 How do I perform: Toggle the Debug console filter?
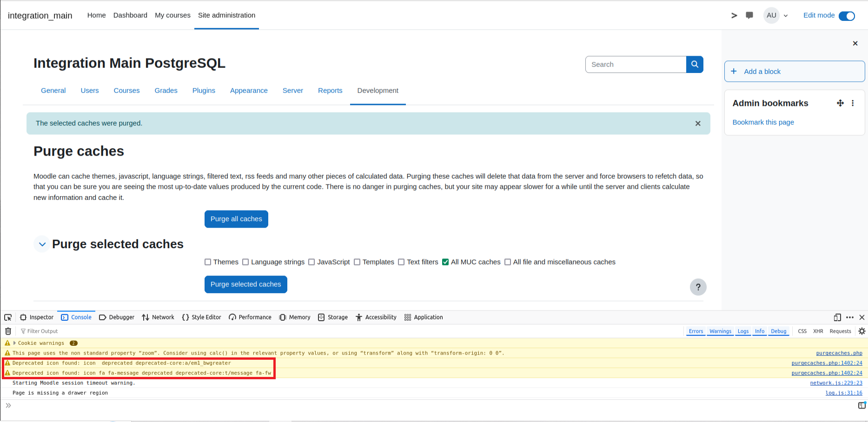[x=779, y=331]
